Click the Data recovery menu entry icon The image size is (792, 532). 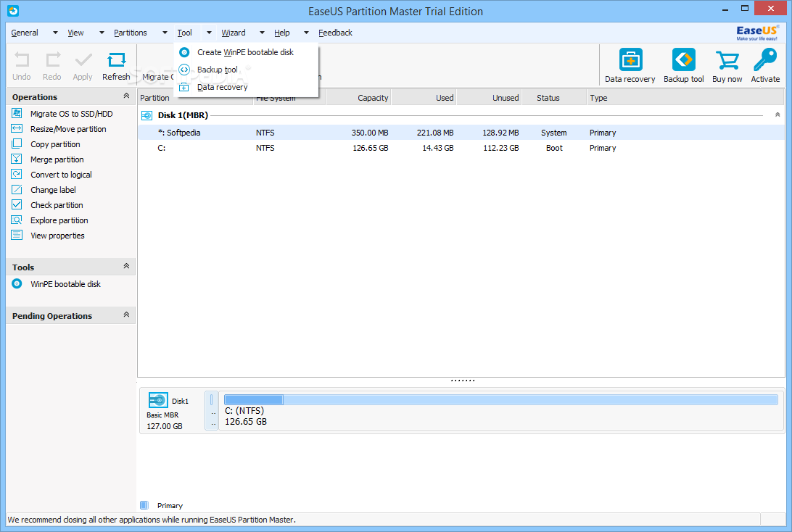coord(184,87)
